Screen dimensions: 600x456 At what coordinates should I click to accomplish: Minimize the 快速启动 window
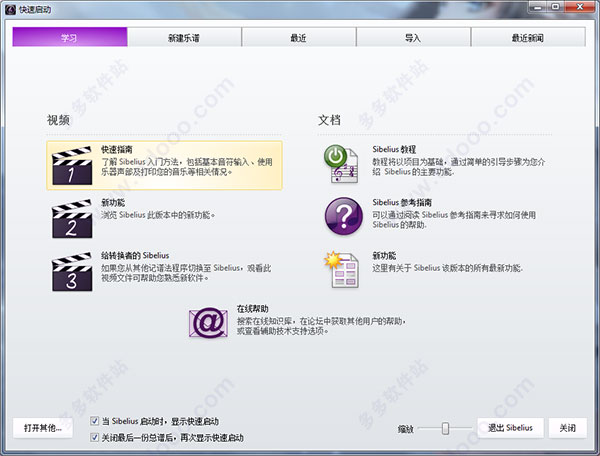tap(538, 7)
